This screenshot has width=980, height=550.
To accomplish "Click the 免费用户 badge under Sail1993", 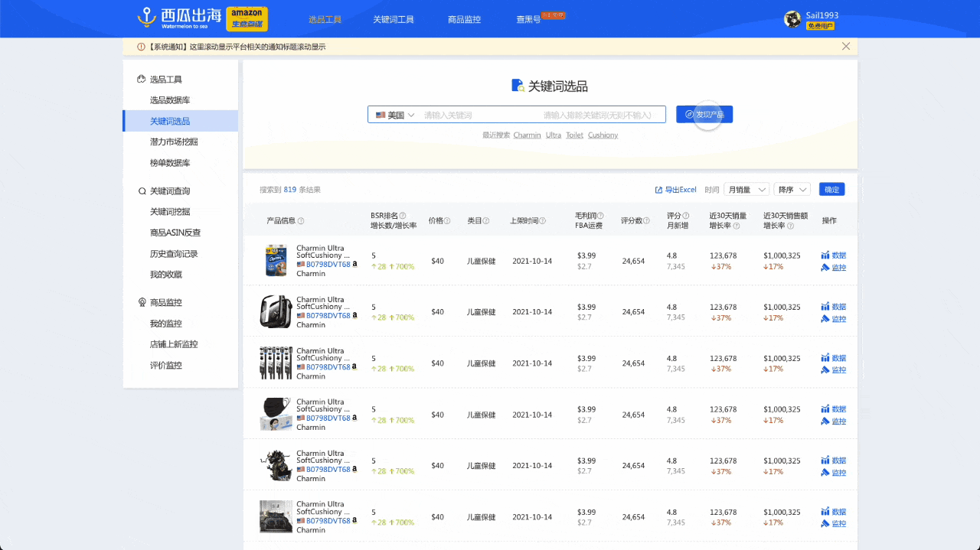I will 820,26.
